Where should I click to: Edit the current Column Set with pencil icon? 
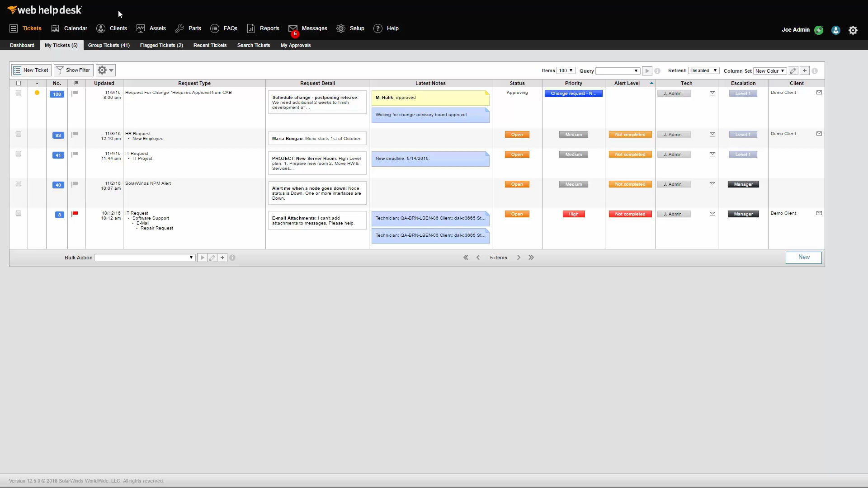tap(793, 71)
